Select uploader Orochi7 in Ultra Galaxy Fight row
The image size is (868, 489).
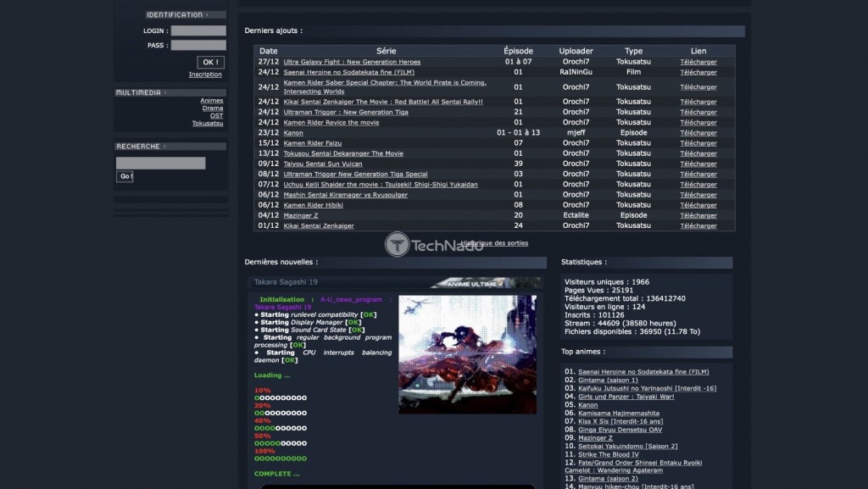click(576, 62)
